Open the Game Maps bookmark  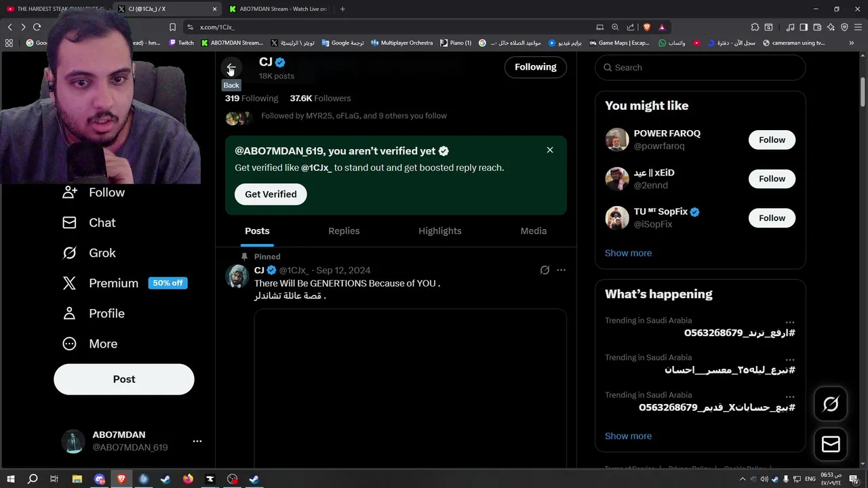(619, 43)
